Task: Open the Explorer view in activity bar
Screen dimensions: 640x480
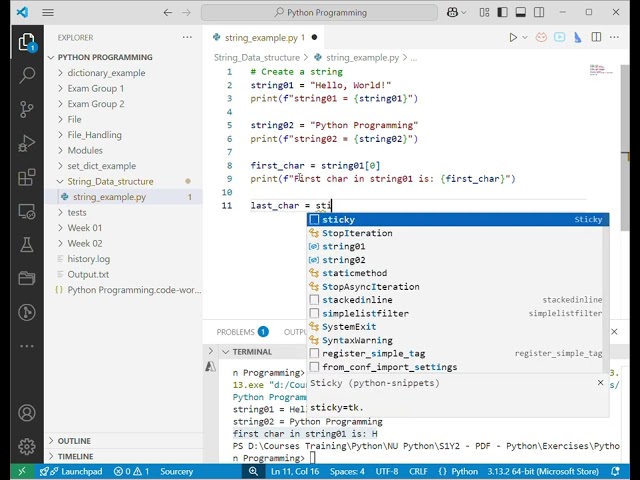Action: click(27, 42)
